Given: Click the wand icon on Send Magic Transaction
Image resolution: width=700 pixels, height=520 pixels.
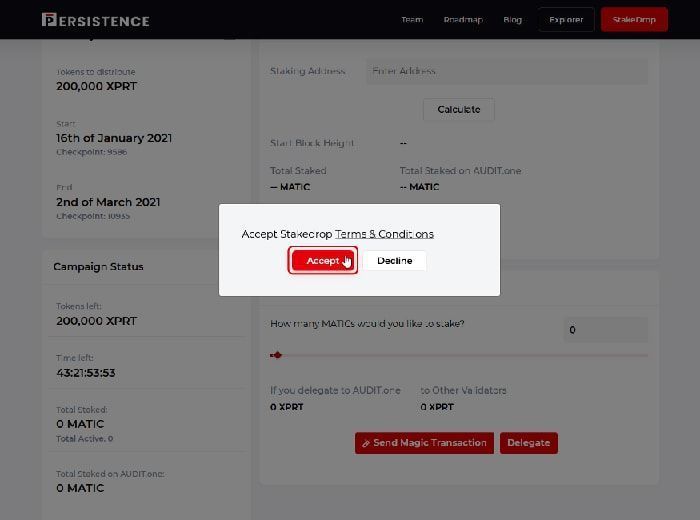Looking at the screenshot, I should (366, 443).
